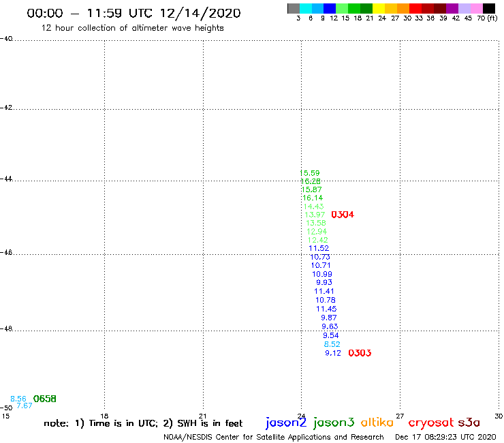Click the longitude axis label 18
The image size is (504, 443).
[104, 416]
